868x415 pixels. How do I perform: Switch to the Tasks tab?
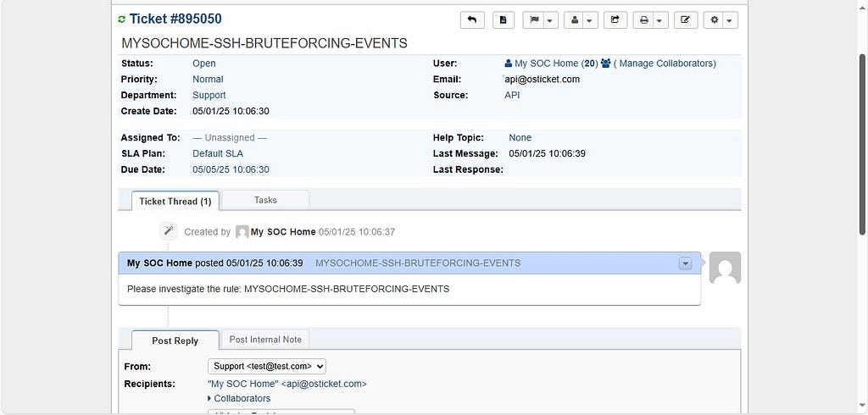[x=265, y=201]
